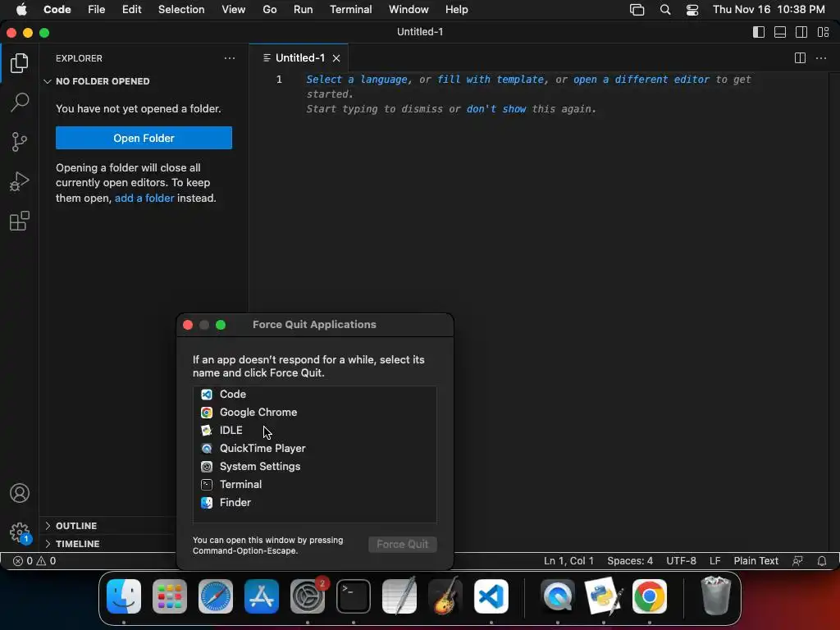840x630 pixels.
Task: Open Python IDLE from the Dock
Action: 604,596
